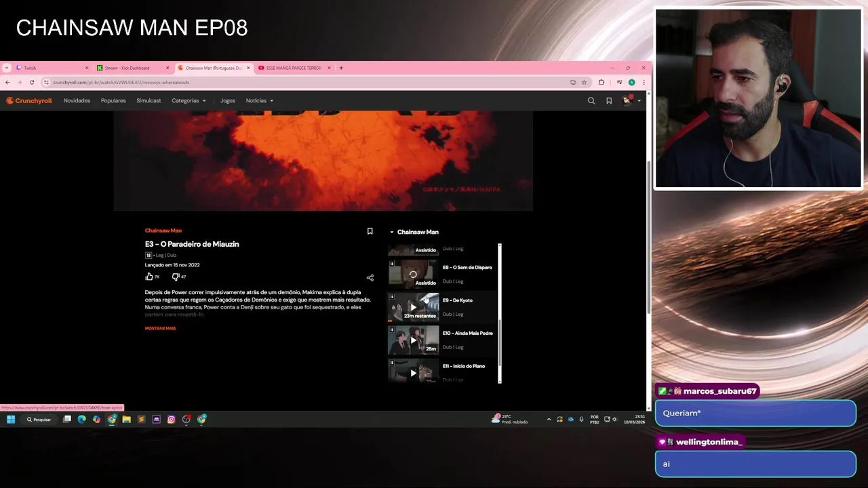The width and height of the screenshot is (868, 488).
Task: Open the E8 - O Som do Disparo title
Action: click(467, 267)
